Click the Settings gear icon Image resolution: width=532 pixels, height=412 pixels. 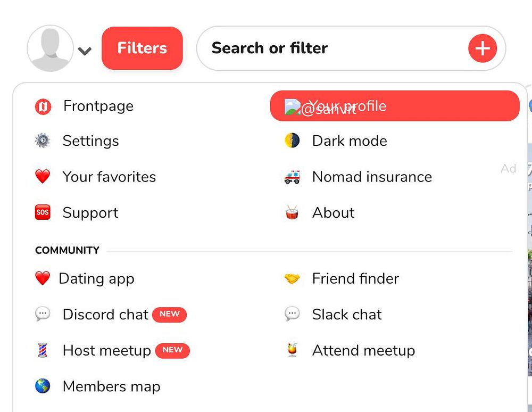(x=43, y=141)
